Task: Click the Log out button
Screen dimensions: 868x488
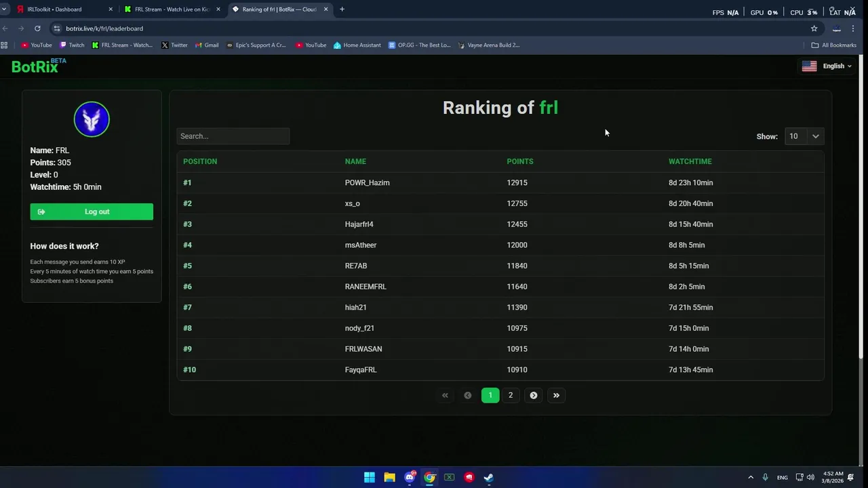Action: (92, 211)
